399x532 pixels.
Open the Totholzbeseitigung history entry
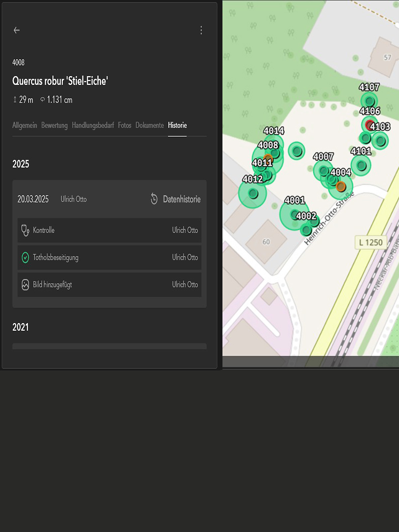click(x=109, y=257)
